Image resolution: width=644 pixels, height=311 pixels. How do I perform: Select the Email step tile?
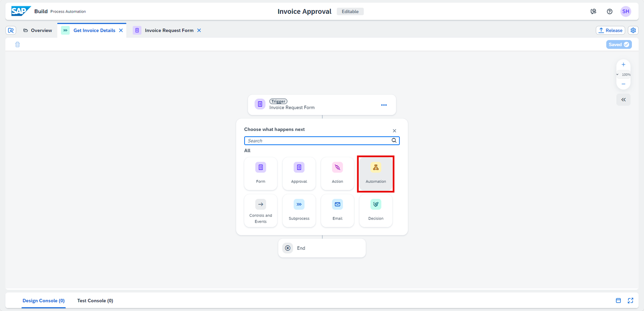[338, 210]
